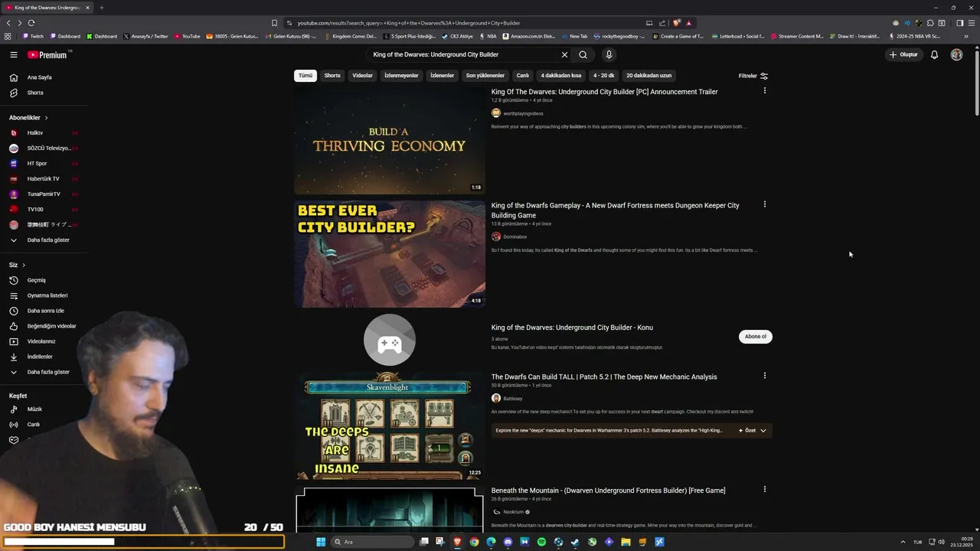Open Beğendiğim videolar liked videos
Image resolution: width=980 pixels, height=551 pixels.
44,326
